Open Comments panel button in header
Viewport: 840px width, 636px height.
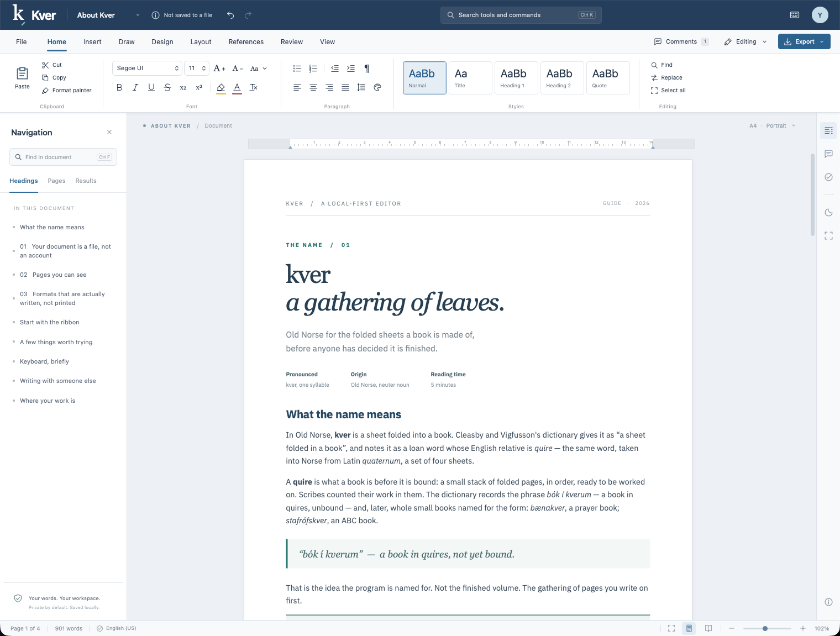(x=681, y=41)
